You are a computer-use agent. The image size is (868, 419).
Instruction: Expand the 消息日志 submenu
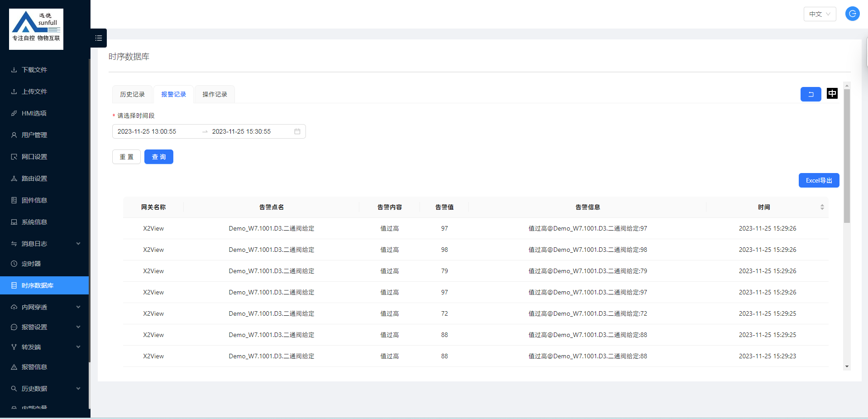click(45, 244)
